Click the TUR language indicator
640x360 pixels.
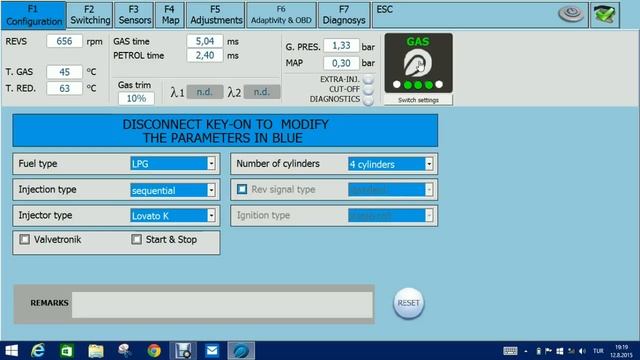click(x=598, y=351)
